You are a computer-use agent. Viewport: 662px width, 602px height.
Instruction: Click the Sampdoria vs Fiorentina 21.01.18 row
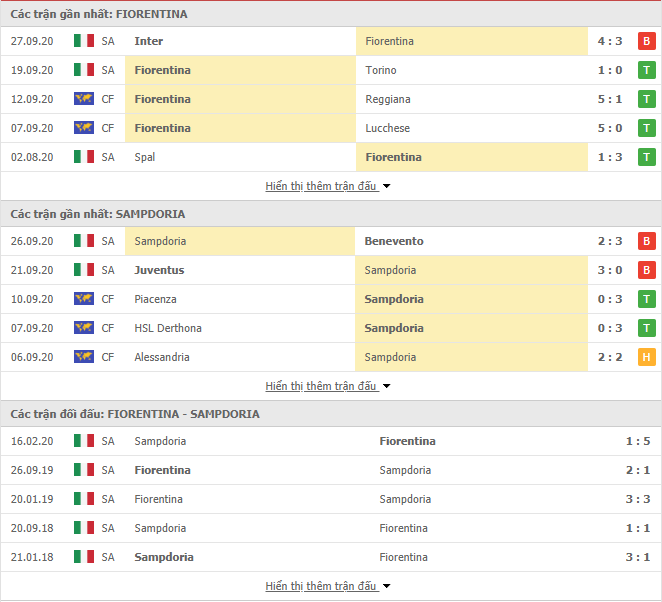point(331,557)
